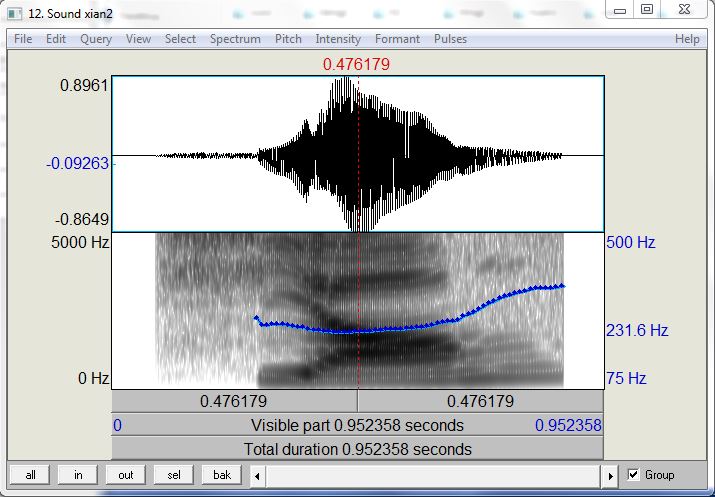Click the red cursor time 0.476179 label
The image size is (715, 497).
pos(357,64)
